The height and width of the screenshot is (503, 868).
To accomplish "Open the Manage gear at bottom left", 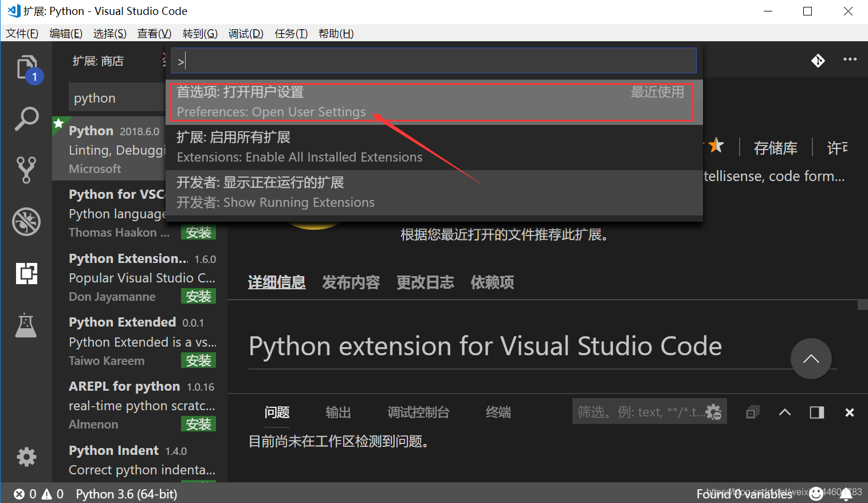I will [x=26, y=457].
